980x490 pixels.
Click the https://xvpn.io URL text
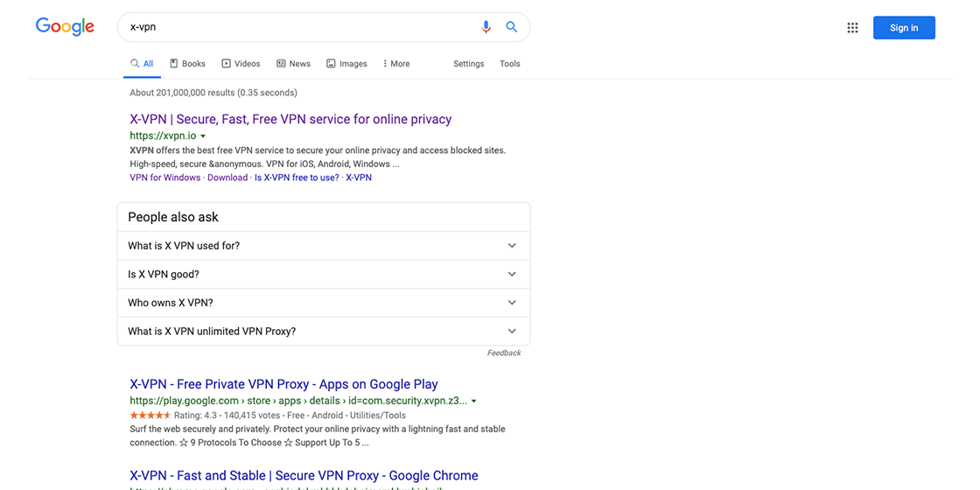(x=163, y=136)
